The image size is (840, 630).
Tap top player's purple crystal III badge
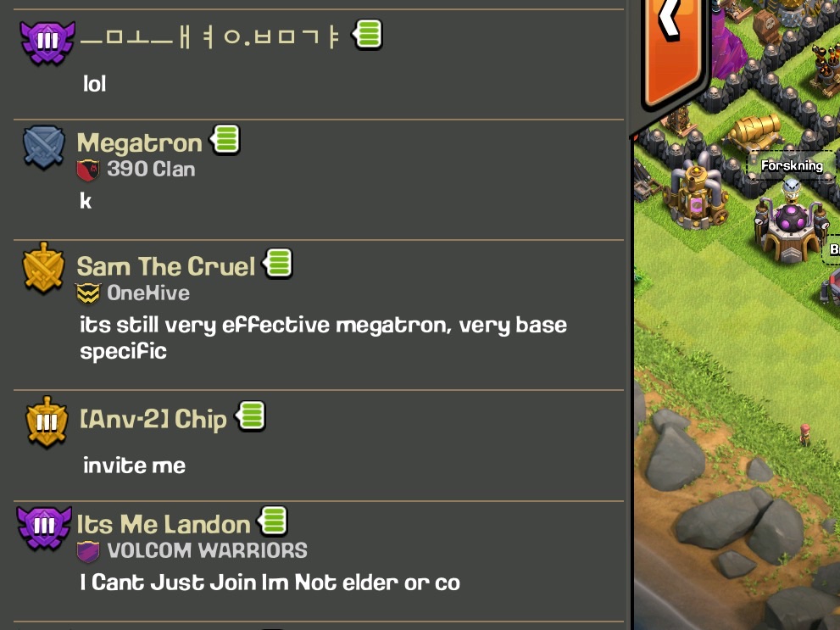(x=47, y=42)
